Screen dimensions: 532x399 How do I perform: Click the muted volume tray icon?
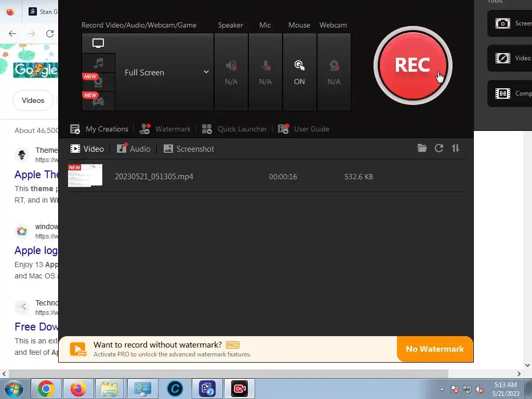pos(480,389)
